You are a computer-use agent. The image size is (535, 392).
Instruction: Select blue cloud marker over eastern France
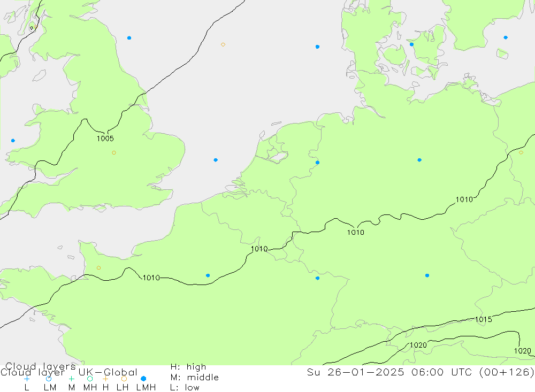(317, 279)
